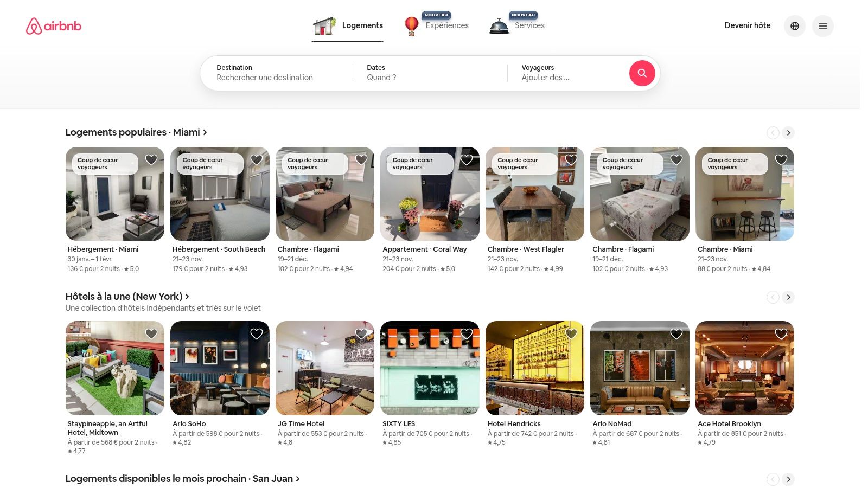Favorite the Arlo SoHo hotel

tap(257, 334)
